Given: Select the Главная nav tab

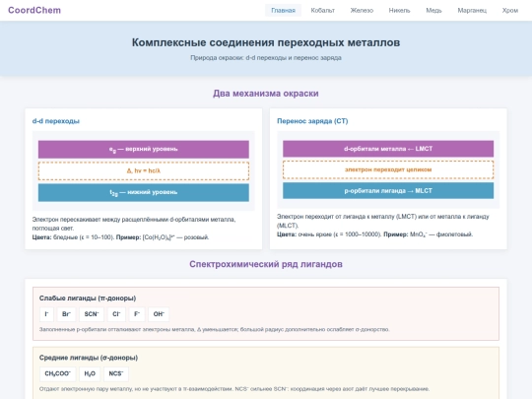Looking at the screenshot, I should [283, 11].
